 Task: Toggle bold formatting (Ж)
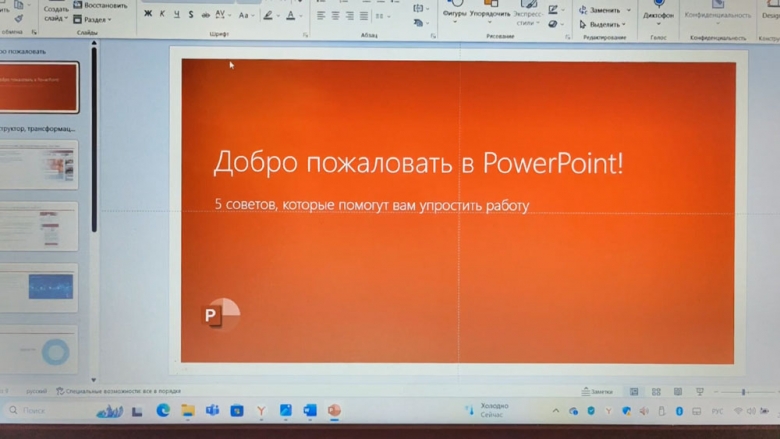pyautogui.click(x=148, y=14)
